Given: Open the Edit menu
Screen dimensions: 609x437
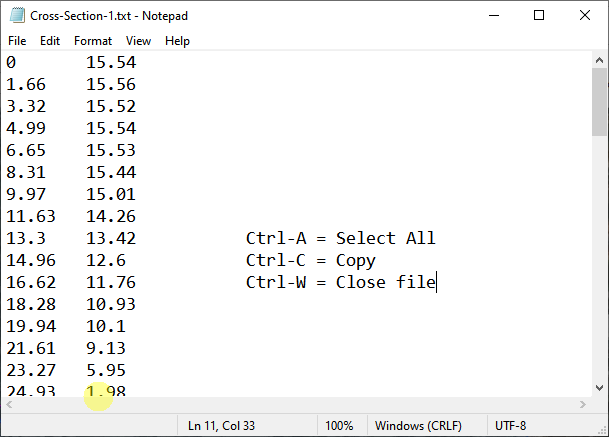Looking at the screenshot, I should pos(50,41).
